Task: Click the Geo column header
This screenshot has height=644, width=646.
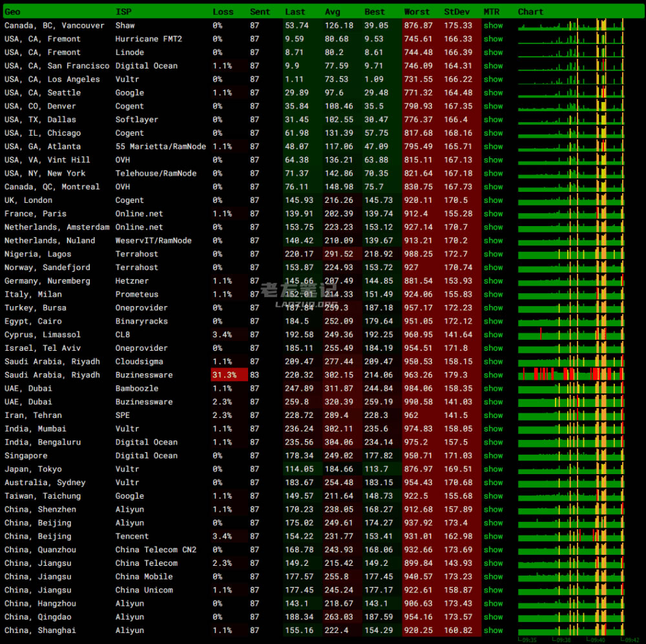Action: [12, 12]
